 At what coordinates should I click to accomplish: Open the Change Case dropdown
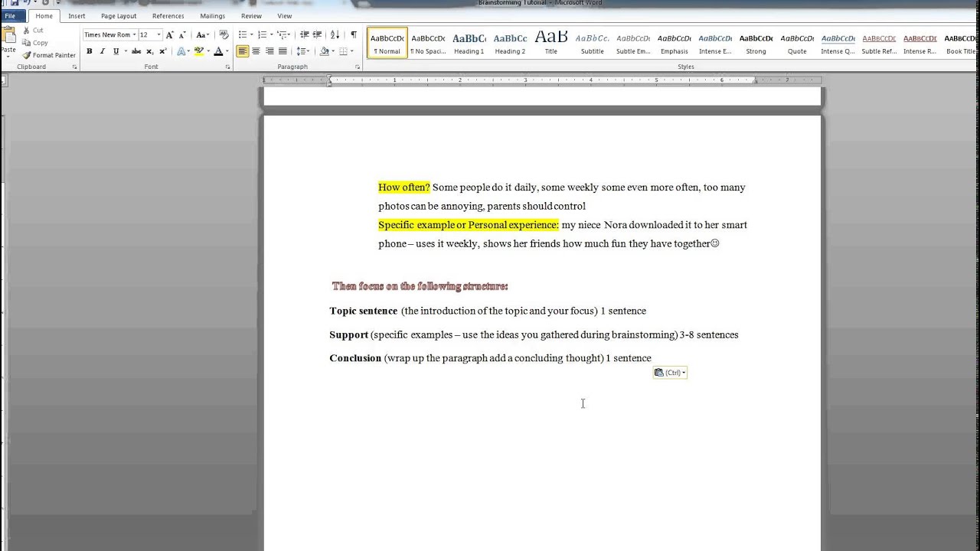pos(202,35)
